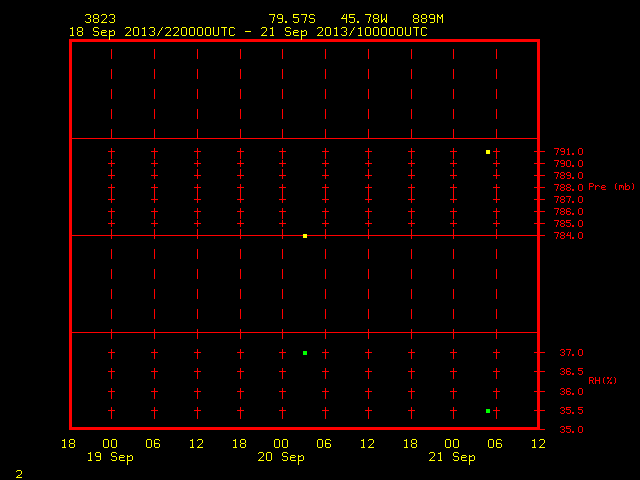
Task: Click the 45.78W longitude text
Action: coord(364,19)
